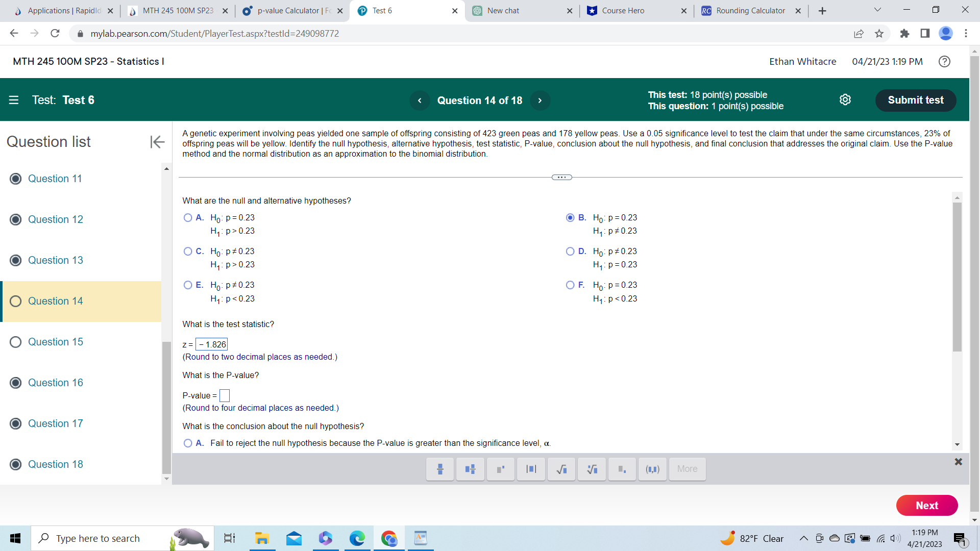This screenshot has height=551, width=980.
Task: Open the hamburger test menu
Action: tap(14, 100)
